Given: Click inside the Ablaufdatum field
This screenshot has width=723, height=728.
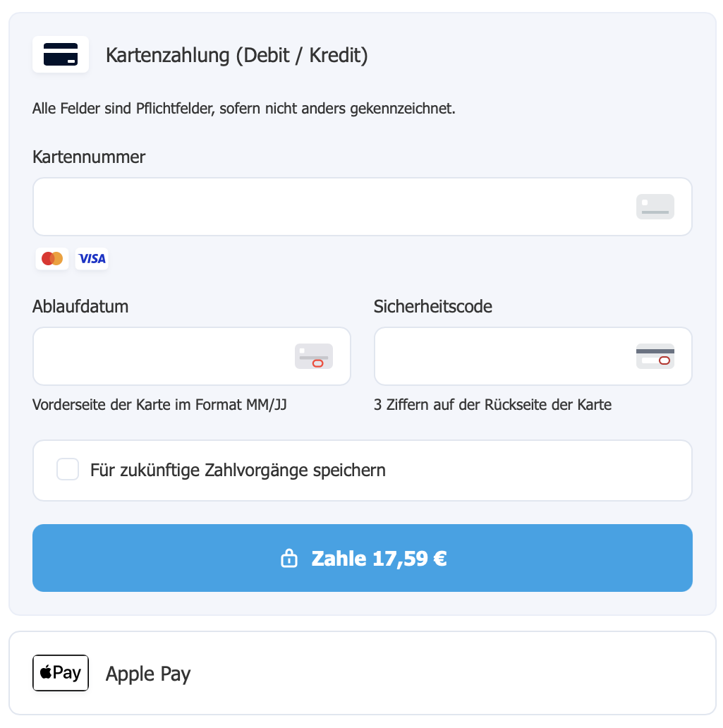Looking at the screenshot, I should pos(176,356).
